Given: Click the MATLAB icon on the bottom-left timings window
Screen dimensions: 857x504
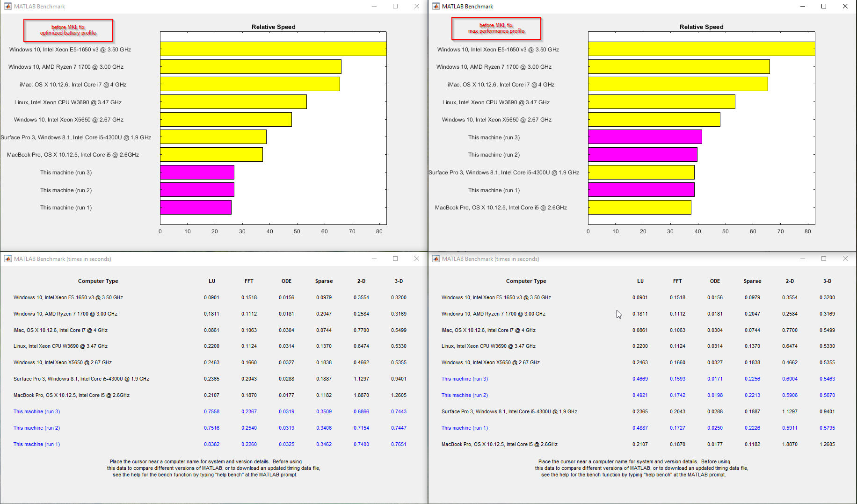Looking at the screenshot, I should tap(7, 259).
